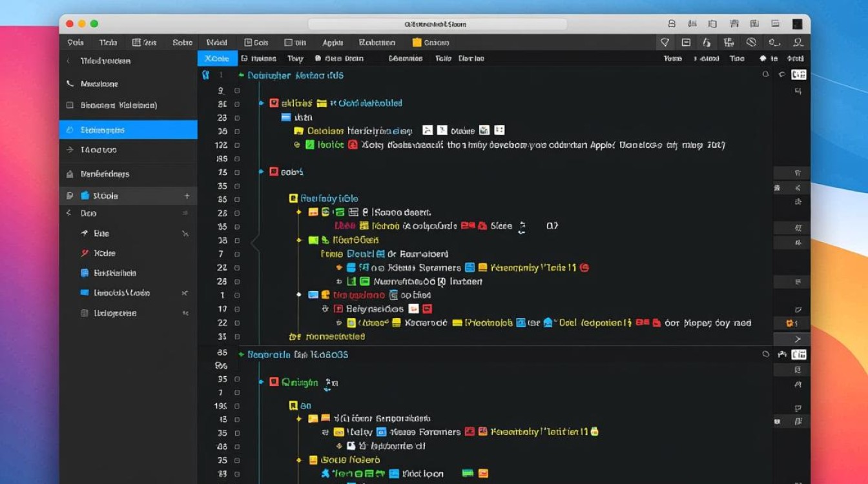
Task: Click the yellow folder icon in the menu row
Action: (x=417, y=43)
